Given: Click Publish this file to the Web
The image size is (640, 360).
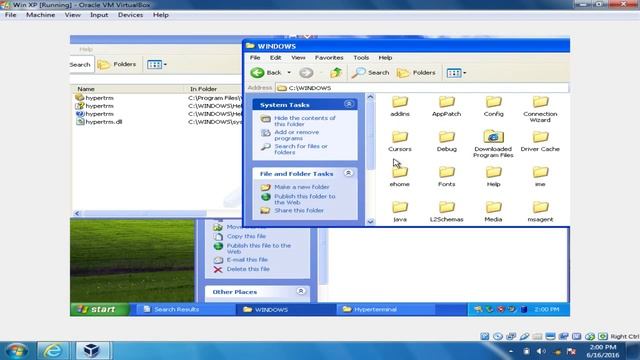Looking at the screenshot, I should coord(258,249).
